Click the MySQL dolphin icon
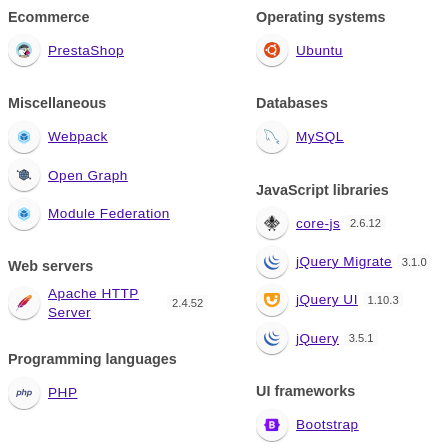This screenshot has width=435, height=448. [272, 137]
